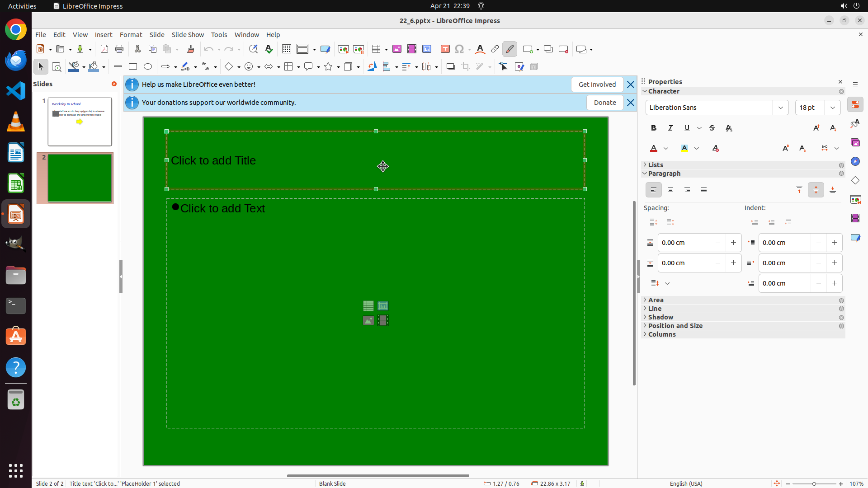Click the Donate button
The height and width of the screenshot is (488, 868).
[604, 103]
